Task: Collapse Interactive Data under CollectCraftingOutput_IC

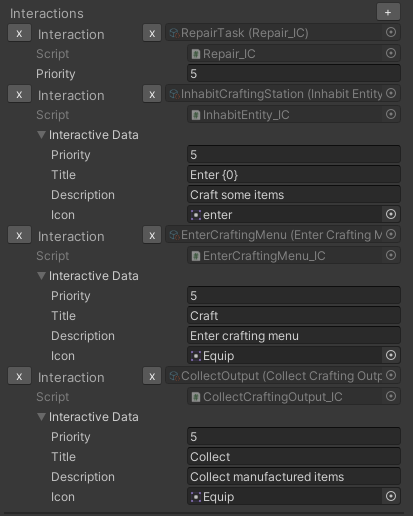Action: 41,417
